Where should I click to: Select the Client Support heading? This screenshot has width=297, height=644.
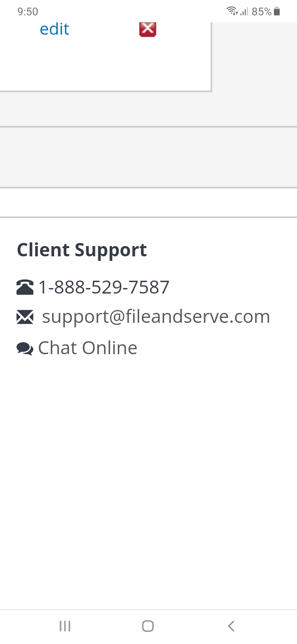(82, 250)
